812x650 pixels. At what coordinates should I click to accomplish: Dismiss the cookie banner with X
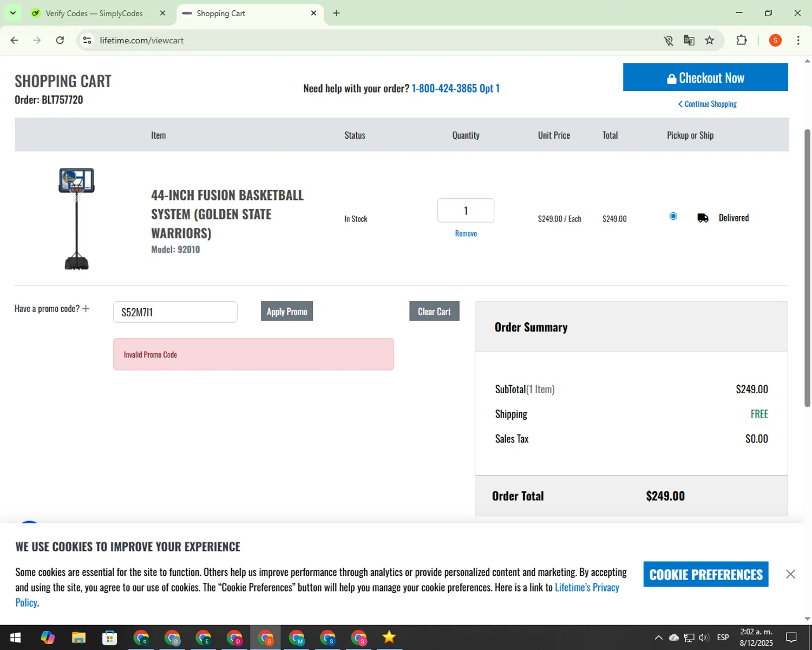pyautogui.click(x=790, y=574)
